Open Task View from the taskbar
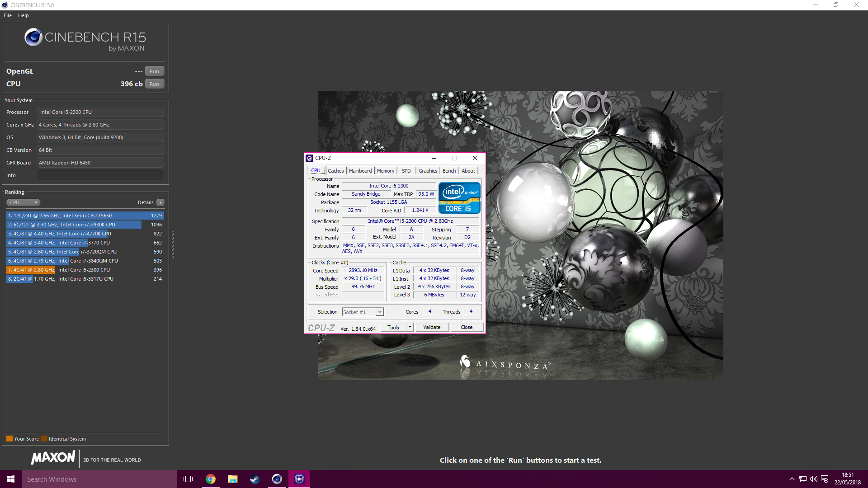This screenshot has width=868, height=488. coord(188,479)
